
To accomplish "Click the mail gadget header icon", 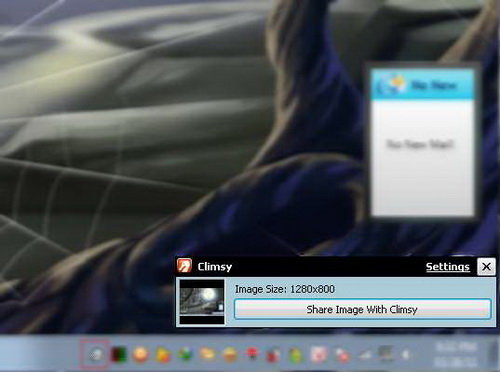I will pyautogui.click(x=392, y=84).
